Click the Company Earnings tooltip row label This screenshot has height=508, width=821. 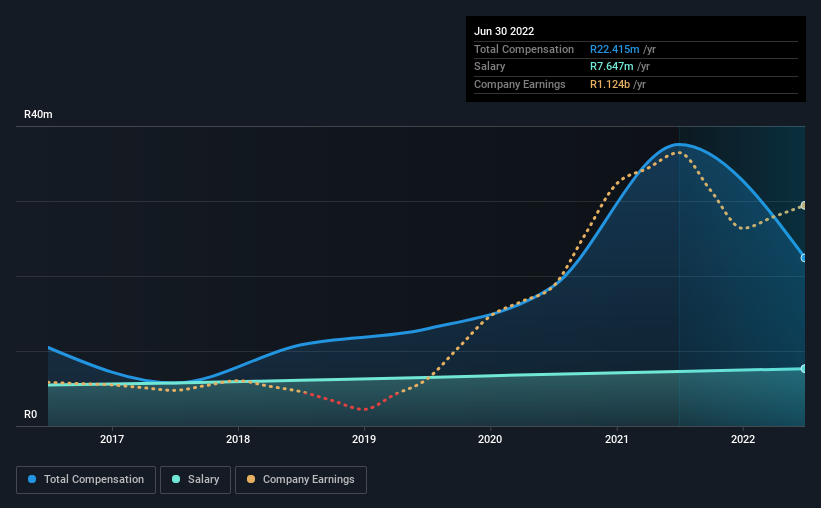tap(519, 84)
